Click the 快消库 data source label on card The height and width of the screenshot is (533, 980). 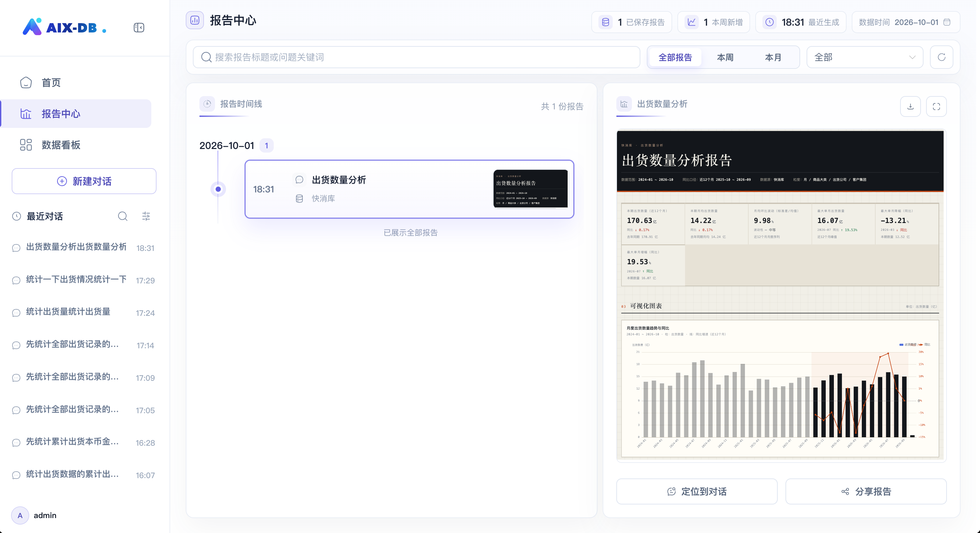323,198
